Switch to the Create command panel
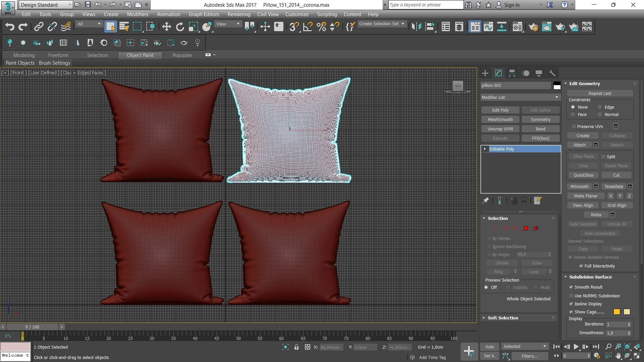This screenshot has height=362, width=644. (485, 73)
